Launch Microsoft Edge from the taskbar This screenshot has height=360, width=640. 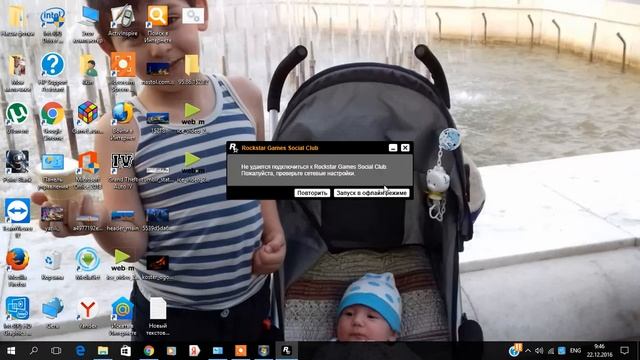point(80,351)
